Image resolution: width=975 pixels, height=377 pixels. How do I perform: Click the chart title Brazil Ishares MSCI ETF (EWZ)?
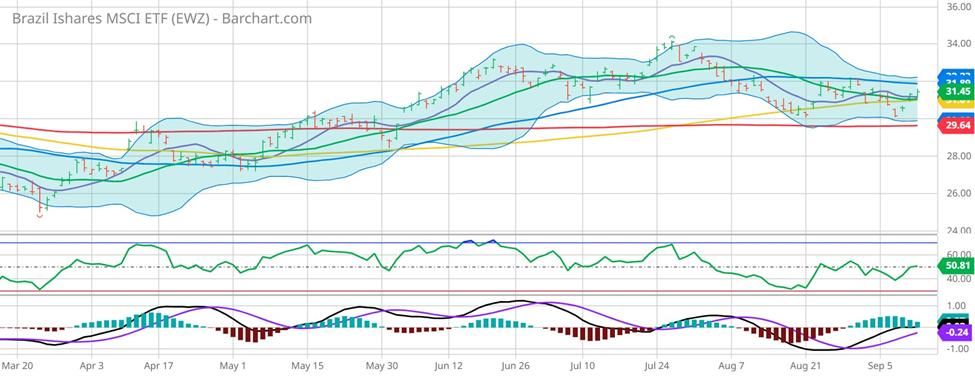(x=162, y=19)
